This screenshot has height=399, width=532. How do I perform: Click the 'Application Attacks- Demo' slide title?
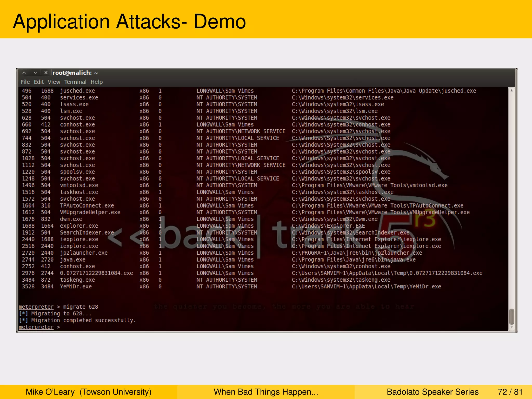click(x=129, y=22)
